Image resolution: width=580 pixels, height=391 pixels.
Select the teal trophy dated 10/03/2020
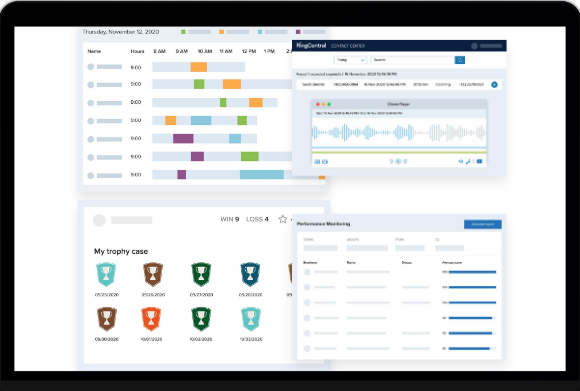click(x=251, y=319)
